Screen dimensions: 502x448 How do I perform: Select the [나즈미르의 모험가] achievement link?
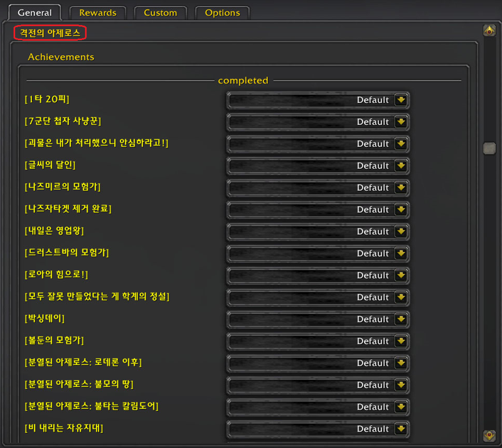tap(62, 187)
